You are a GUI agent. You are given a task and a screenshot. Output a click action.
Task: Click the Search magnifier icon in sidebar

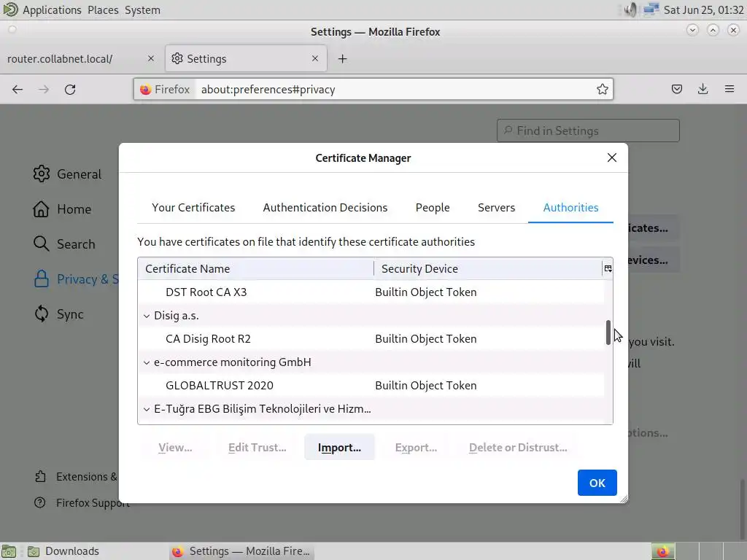point(41,244)
